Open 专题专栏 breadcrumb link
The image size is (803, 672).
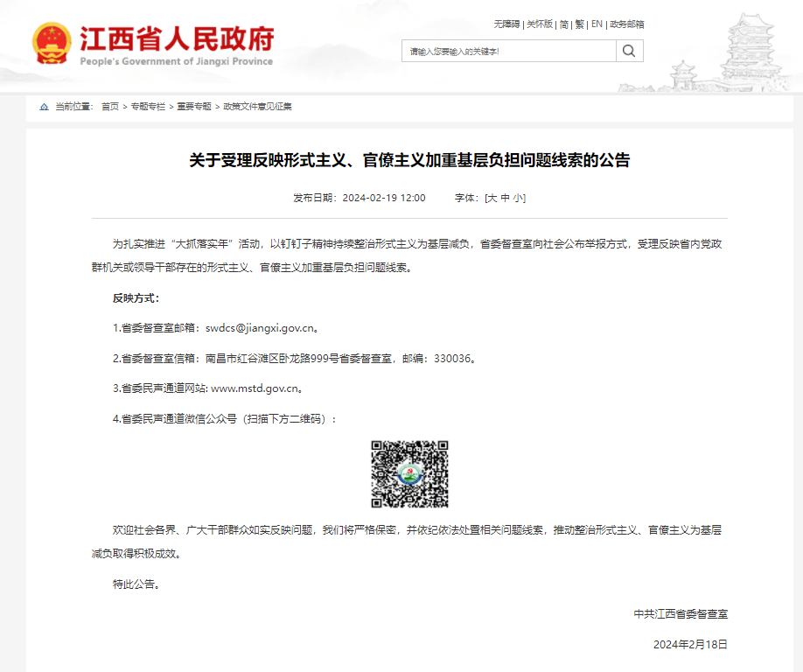click(148, 107)
